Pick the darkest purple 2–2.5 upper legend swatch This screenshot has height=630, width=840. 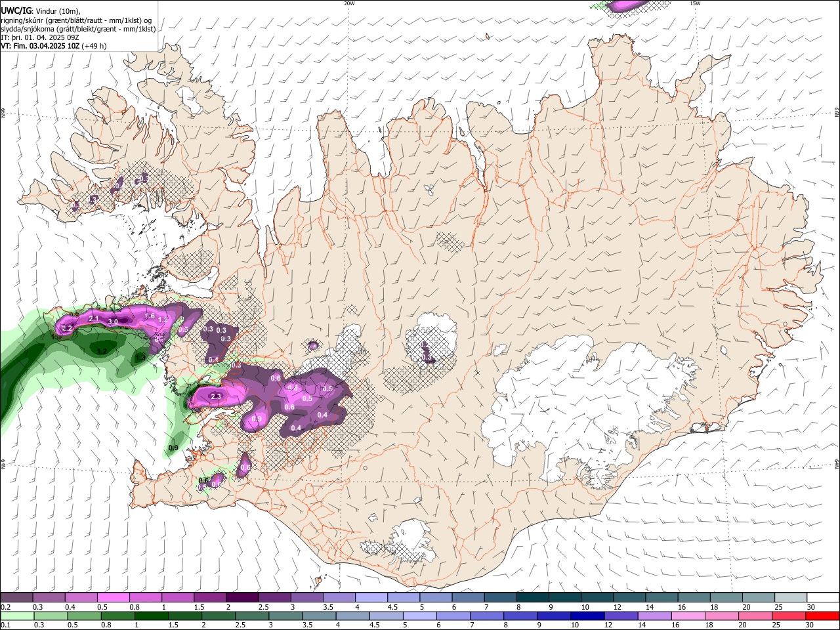pyautogui.click(x=241, y=598)
